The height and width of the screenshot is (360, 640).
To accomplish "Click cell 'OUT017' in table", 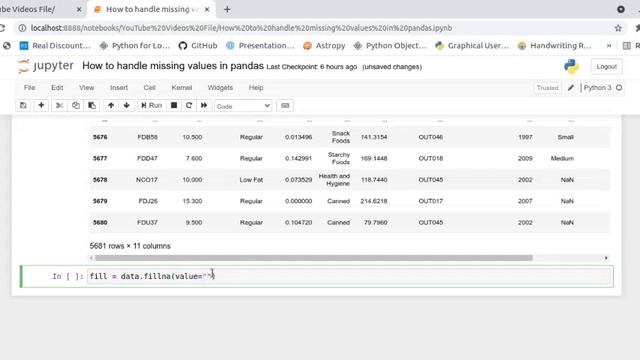I will tap(431, 201).
